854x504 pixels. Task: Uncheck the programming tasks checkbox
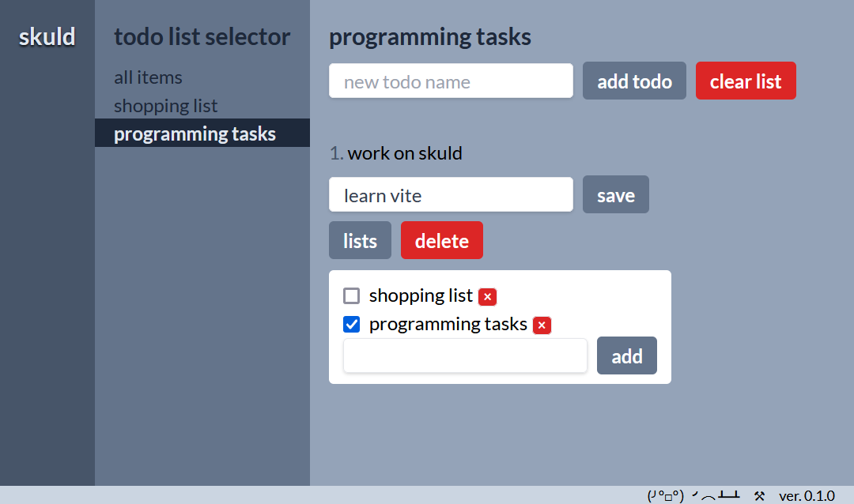351,324
